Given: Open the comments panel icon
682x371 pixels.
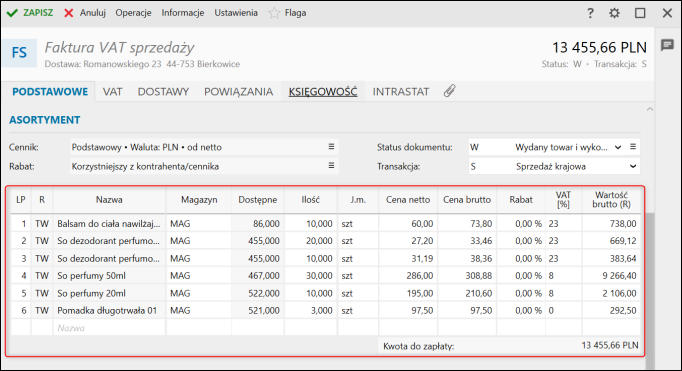Looking at the screenshot, I should coord(667,45).
